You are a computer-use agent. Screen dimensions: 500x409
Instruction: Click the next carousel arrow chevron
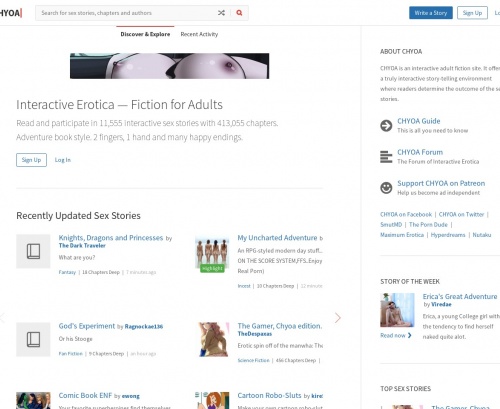coord(338,318)
